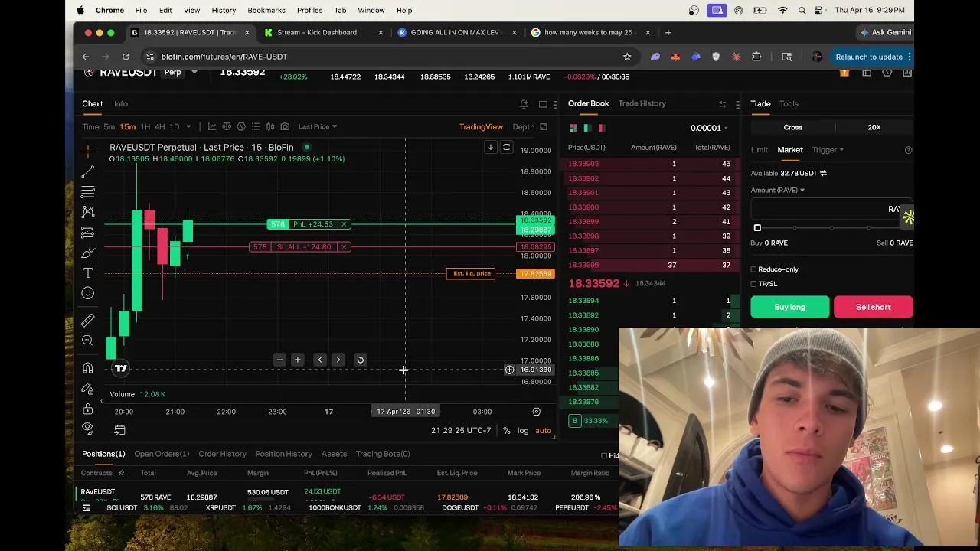Open the chart list-style icon
The height and width of the screenshot is (551, 980).
coord(256,126)
